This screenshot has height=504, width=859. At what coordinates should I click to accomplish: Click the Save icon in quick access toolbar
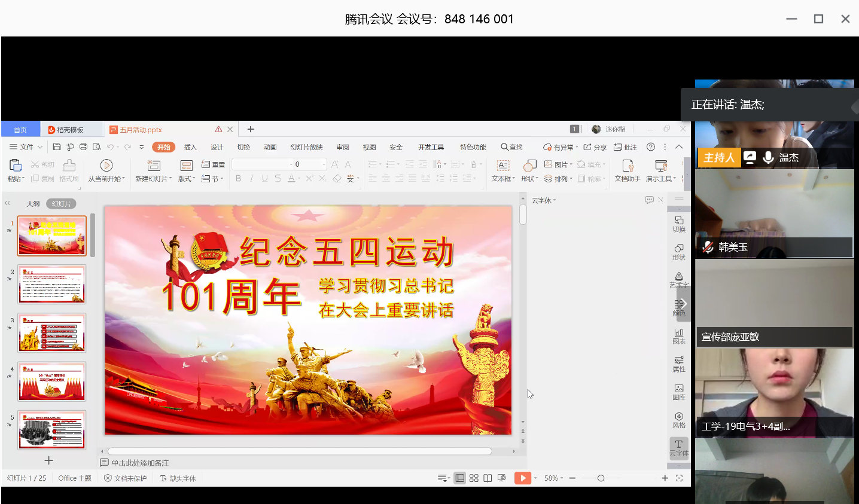57,147
